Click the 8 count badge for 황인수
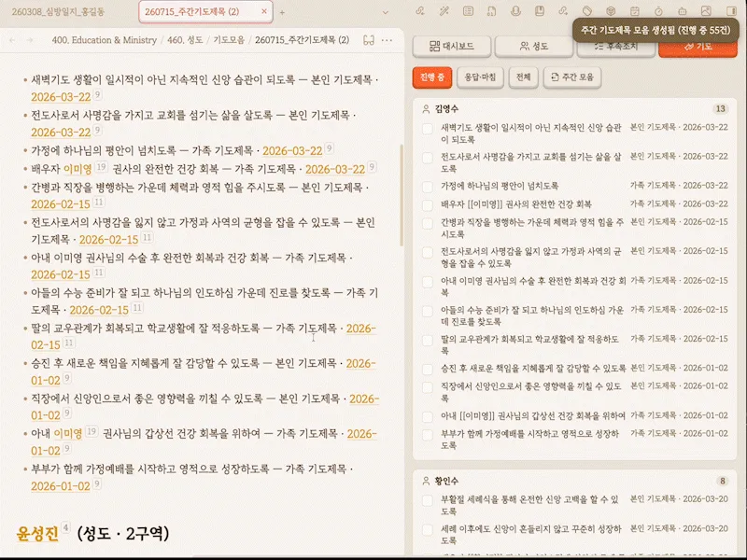The height and width of the screenshot is (560, 747). point(722,481)
